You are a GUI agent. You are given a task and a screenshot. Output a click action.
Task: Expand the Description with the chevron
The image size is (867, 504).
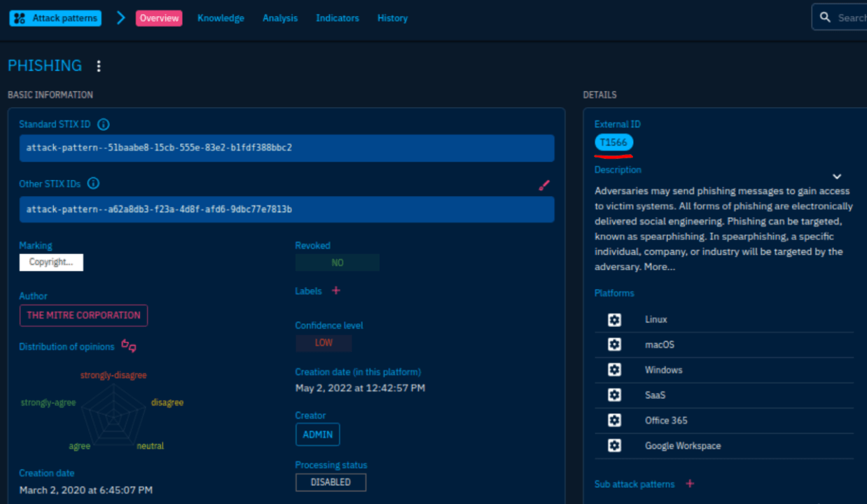837,176
